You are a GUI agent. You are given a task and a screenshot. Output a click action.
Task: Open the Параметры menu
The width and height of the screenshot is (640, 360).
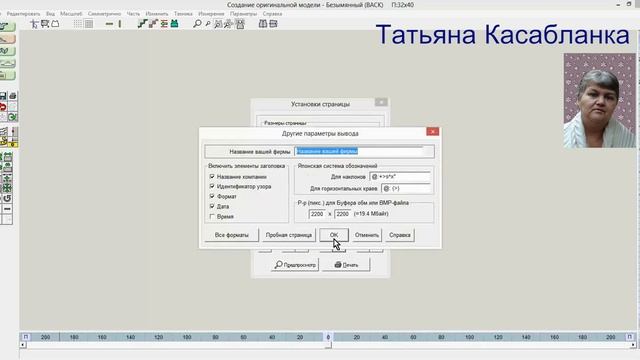243,14
